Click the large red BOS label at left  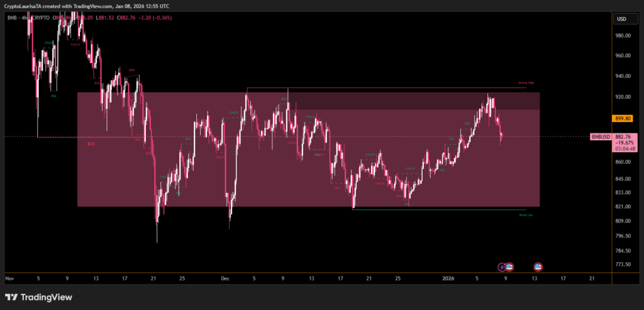tap(91, 143)
